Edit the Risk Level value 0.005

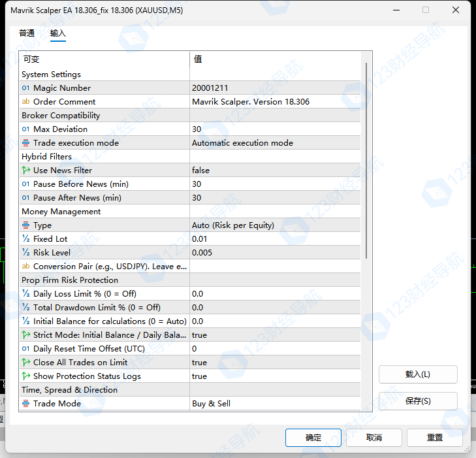click(x=275, y=253)
